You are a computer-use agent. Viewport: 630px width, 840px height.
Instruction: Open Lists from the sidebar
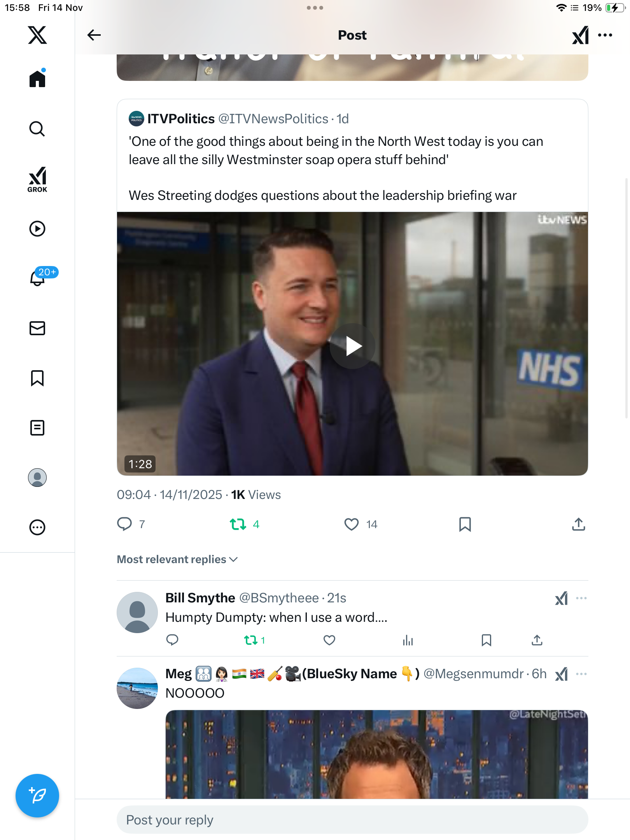point(37,428)
